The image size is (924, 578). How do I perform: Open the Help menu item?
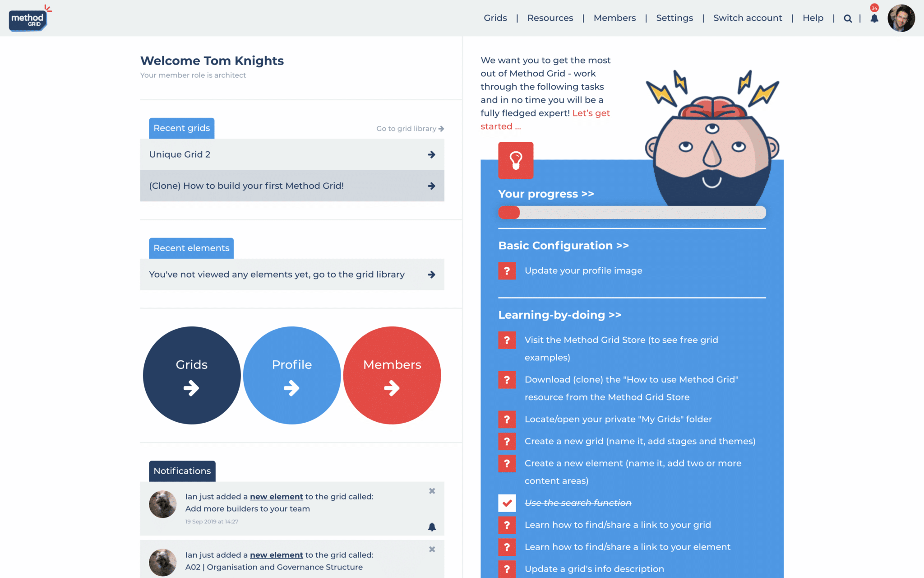(x=813, y=18)
